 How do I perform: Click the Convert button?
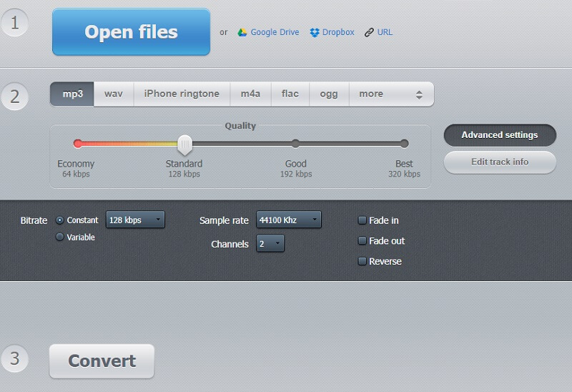(102, 361)
